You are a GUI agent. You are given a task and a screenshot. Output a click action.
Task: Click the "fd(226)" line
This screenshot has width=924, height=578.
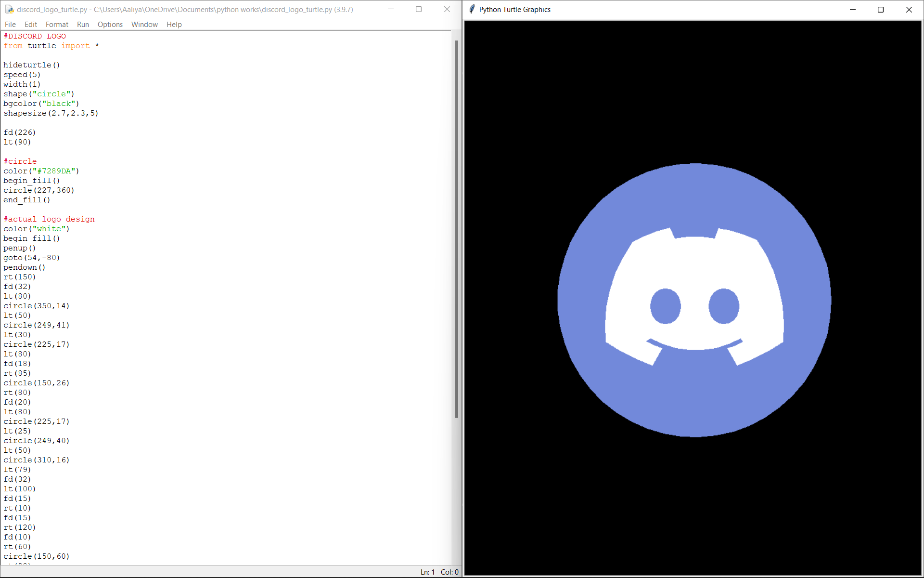(x=20, y=132)
